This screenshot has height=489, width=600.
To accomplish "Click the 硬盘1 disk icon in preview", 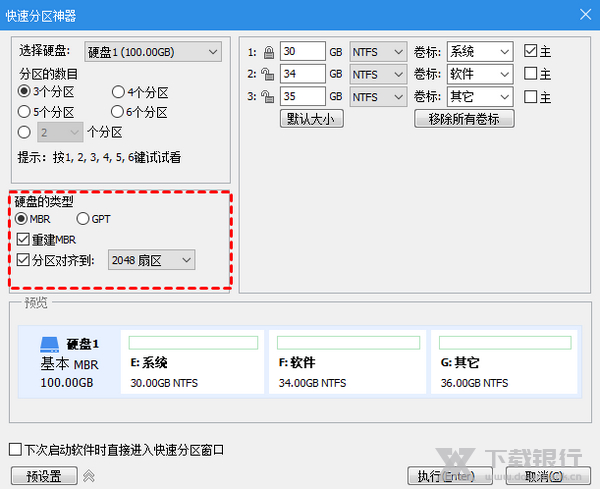I will (x=49, y=344).
